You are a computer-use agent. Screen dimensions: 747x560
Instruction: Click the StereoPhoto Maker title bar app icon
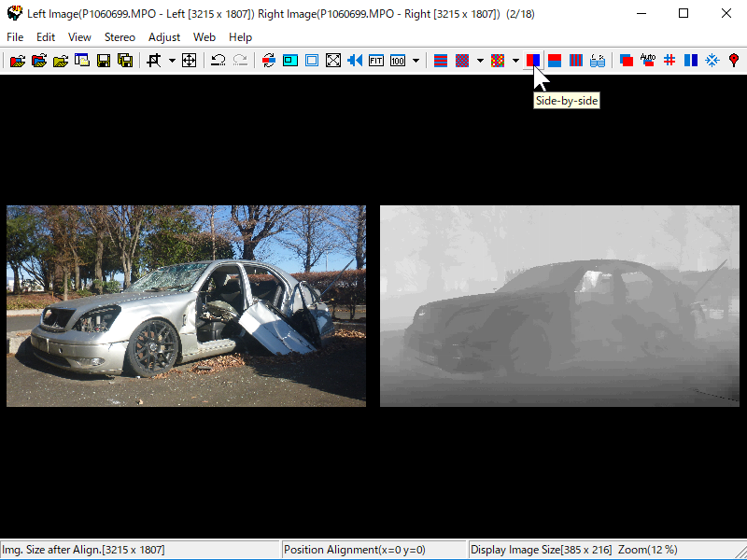(x=15, y=13)
